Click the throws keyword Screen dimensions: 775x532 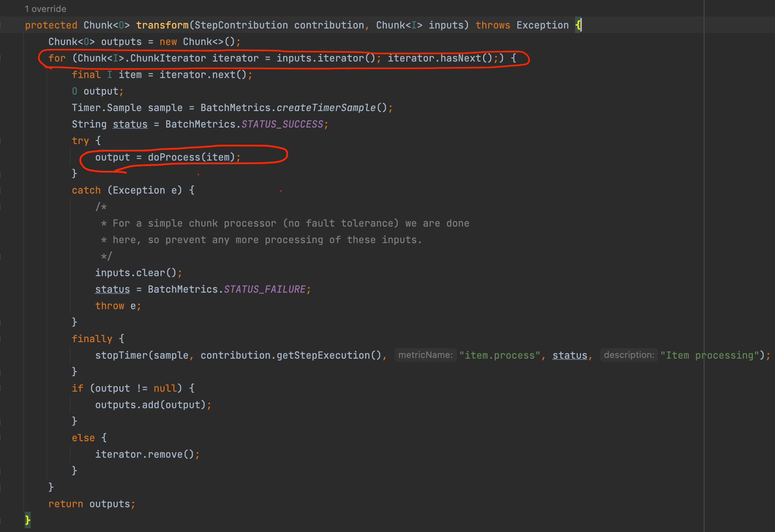[x=493, y=25]
